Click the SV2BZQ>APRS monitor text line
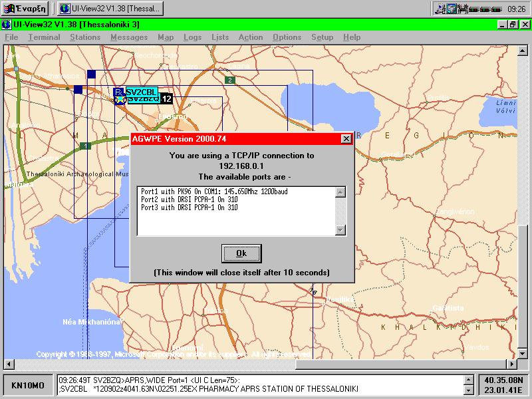532x399 pixels. (149, 380)
